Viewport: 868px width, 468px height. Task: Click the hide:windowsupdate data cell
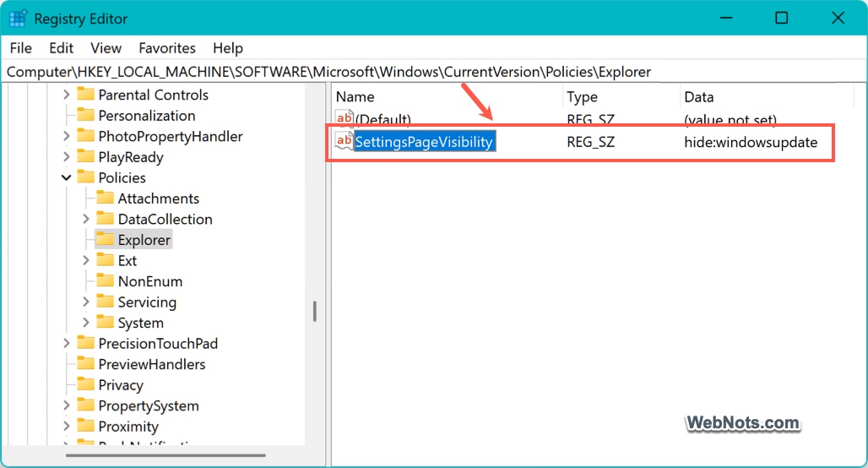(x=751, y=142)
